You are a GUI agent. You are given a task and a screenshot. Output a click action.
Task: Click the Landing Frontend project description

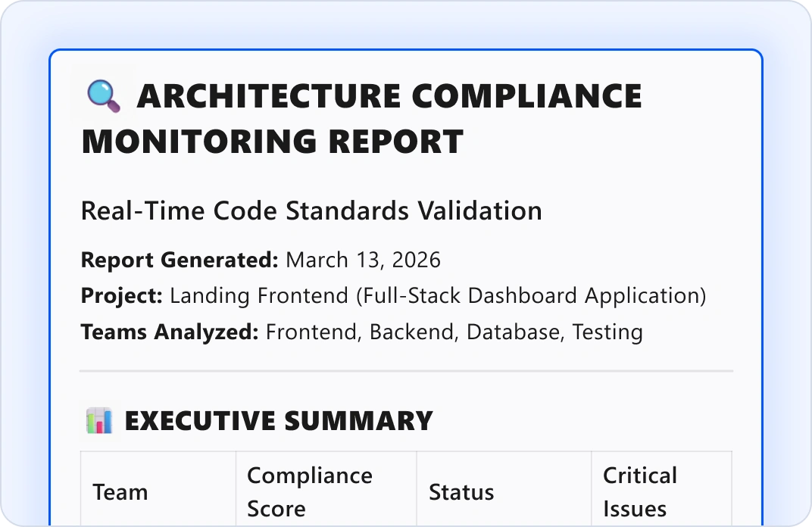pos(438,296)
